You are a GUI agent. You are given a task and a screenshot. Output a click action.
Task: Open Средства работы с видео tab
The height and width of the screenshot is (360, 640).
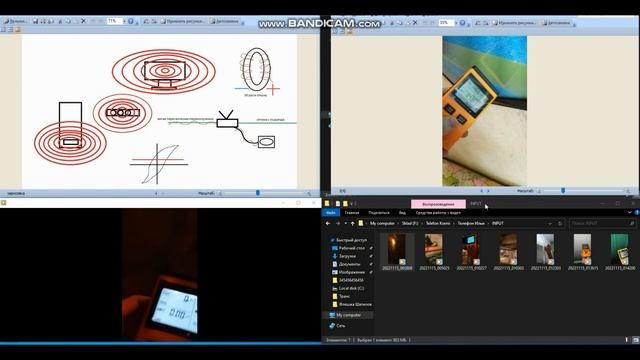pos(438,213)
